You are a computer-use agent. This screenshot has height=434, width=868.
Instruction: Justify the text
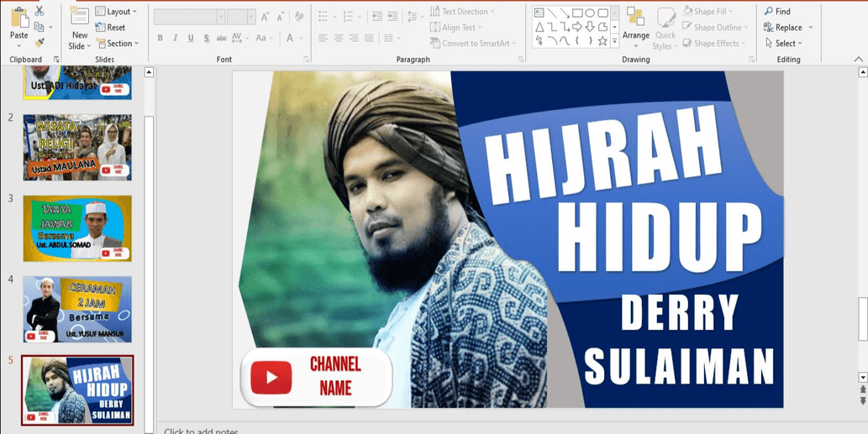(x=369, y=38)
